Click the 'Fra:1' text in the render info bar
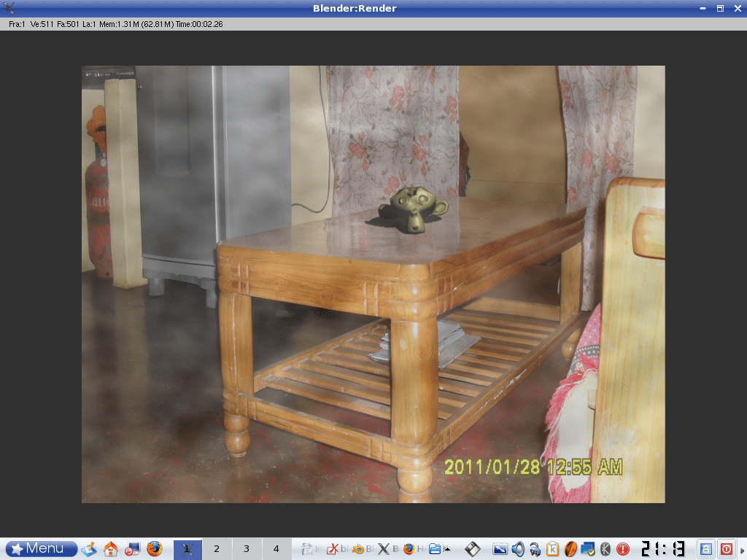747x560 pixels. (x=17, y=24)
